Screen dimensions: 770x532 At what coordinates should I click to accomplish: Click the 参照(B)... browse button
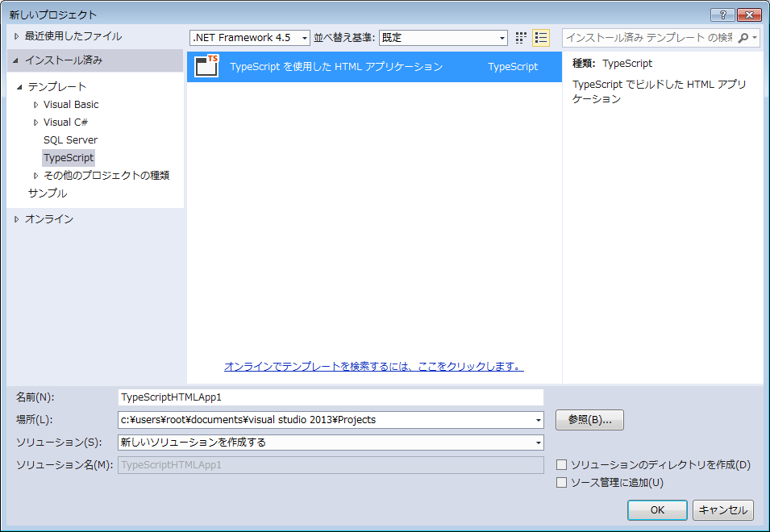(x=589, y=420)
